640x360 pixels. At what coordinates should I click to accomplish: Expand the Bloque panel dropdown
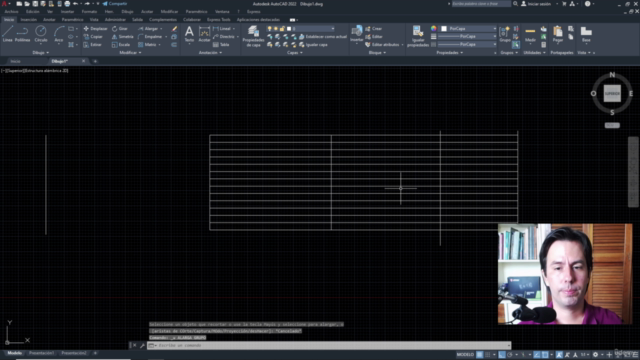(x=377, y=53)
